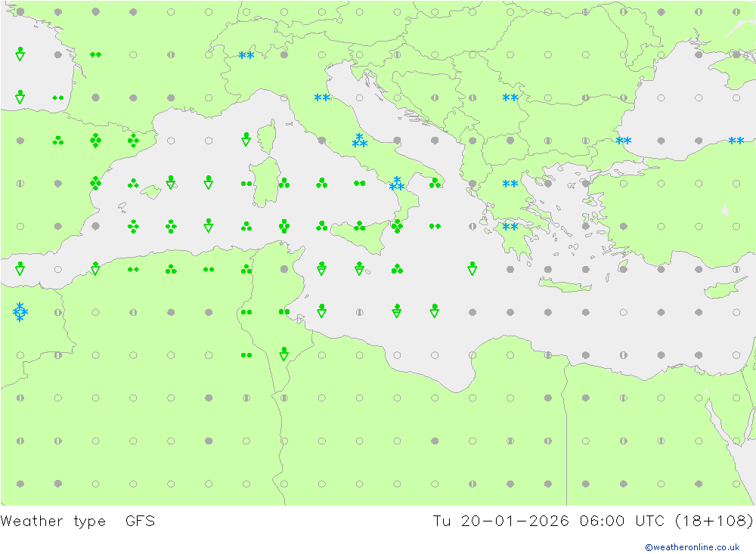Open the weatheronline.co.uk copyright link
Screen dimensions: 756x554
[692, 547]
